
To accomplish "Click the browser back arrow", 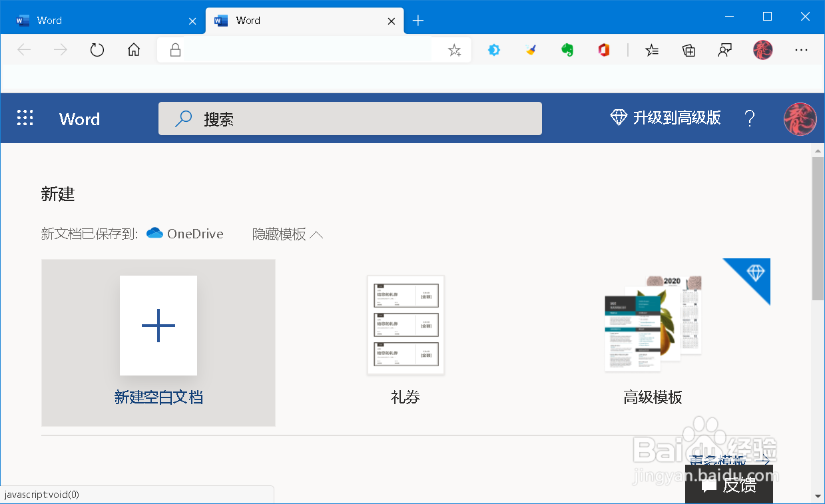I will (x=24, y=50).
